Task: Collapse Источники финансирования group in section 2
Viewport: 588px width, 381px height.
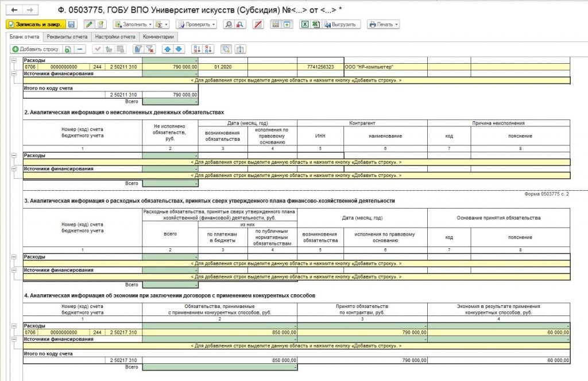Action: (14, 169)
